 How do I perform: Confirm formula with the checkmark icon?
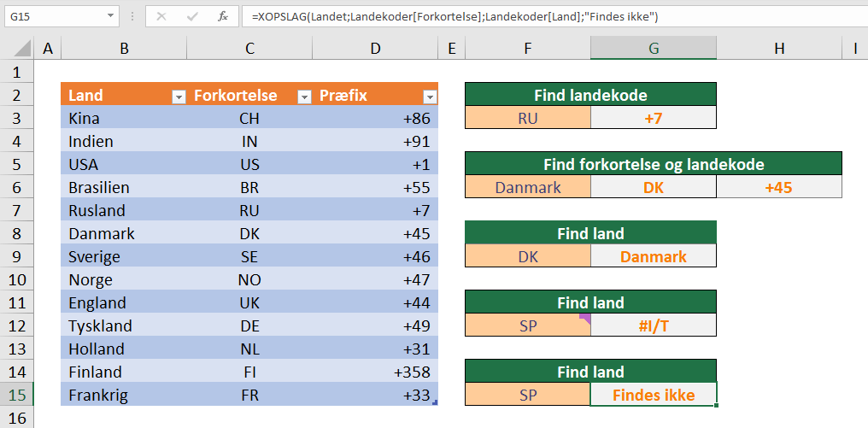(x=192, y=17)
